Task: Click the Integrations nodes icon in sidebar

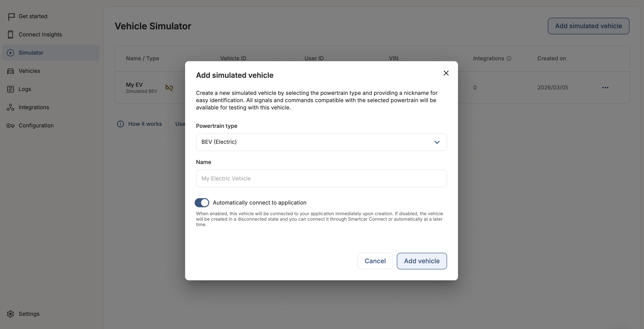Action: [x=10, y=107]
